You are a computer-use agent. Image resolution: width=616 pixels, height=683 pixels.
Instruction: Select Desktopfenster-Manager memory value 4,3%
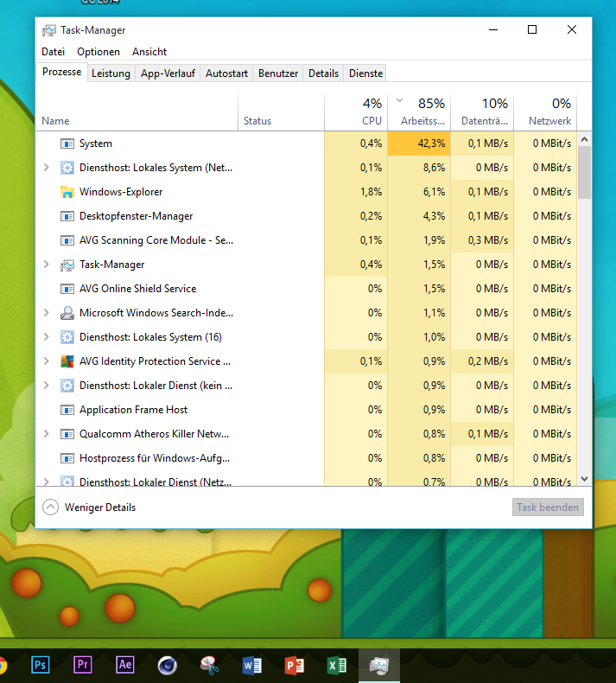419,216
